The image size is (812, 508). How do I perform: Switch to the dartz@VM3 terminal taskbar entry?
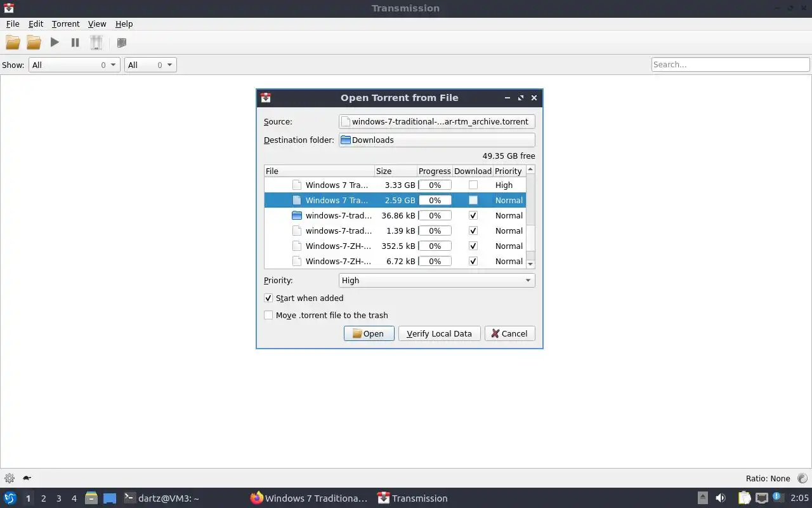[x=162, y=498]
